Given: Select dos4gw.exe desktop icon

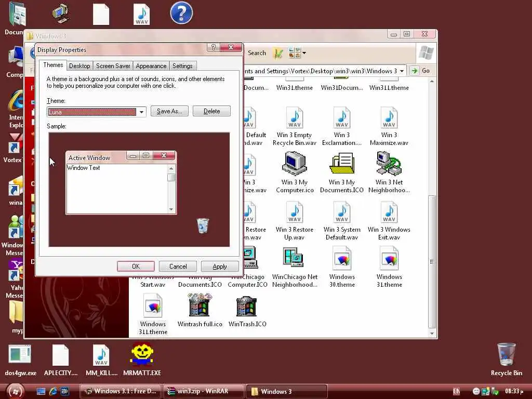Looking at the screenshot, I should pos(20,361).
